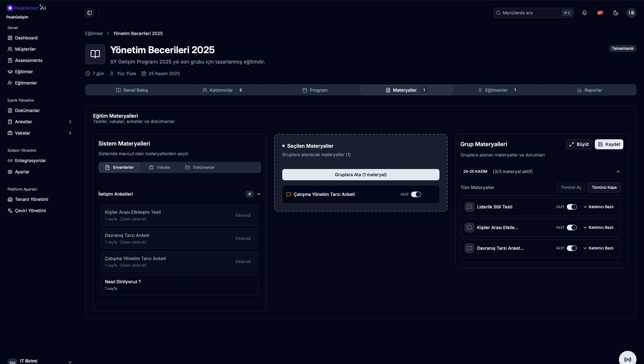Open notifications bell icon
The width and height of the screenshot is (644, 364).
[x=584, y=13]
